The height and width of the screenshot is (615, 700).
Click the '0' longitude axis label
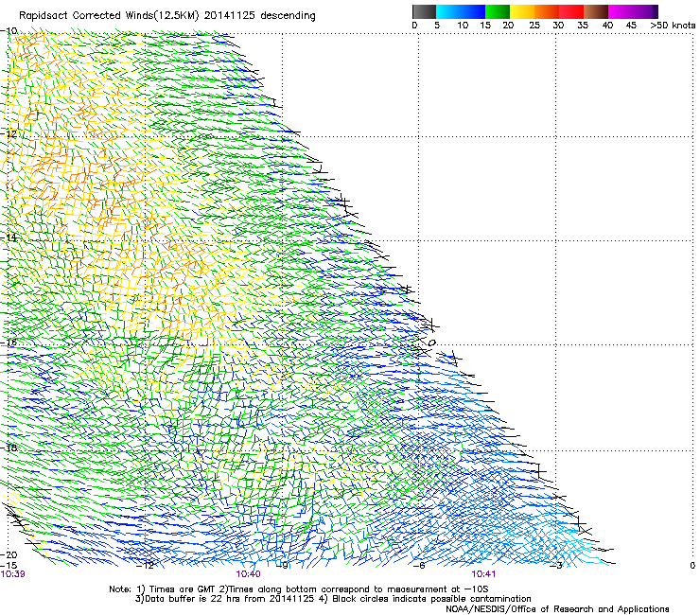pyautogui.click(x=692, y=566)
